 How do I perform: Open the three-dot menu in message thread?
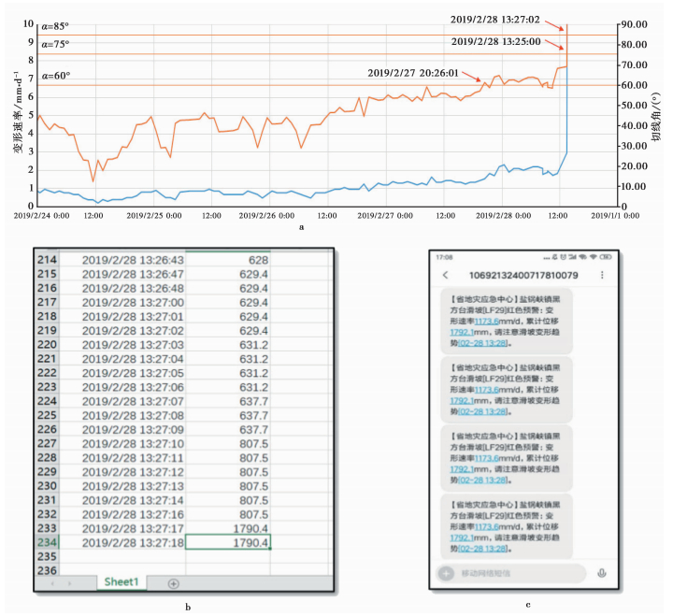pos(601,275)
